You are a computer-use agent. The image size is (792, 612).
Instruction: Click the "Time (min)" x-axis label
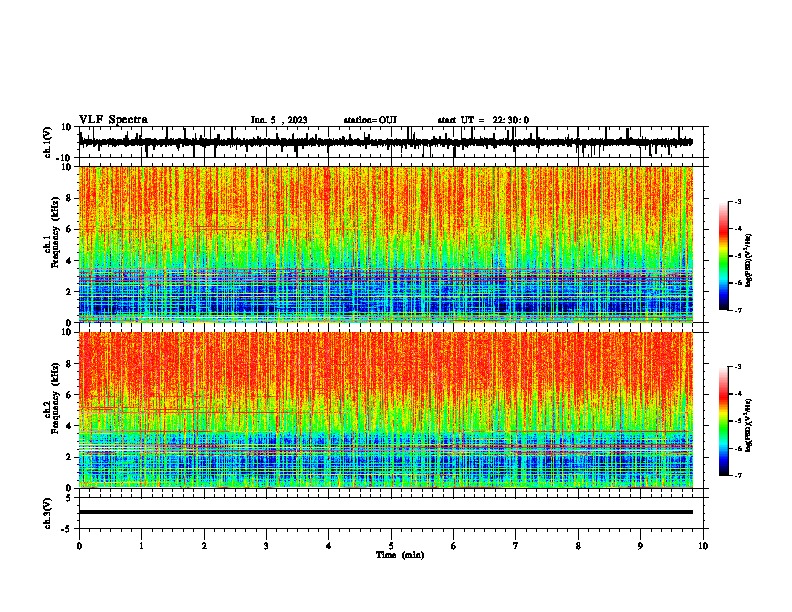[400, 555]
